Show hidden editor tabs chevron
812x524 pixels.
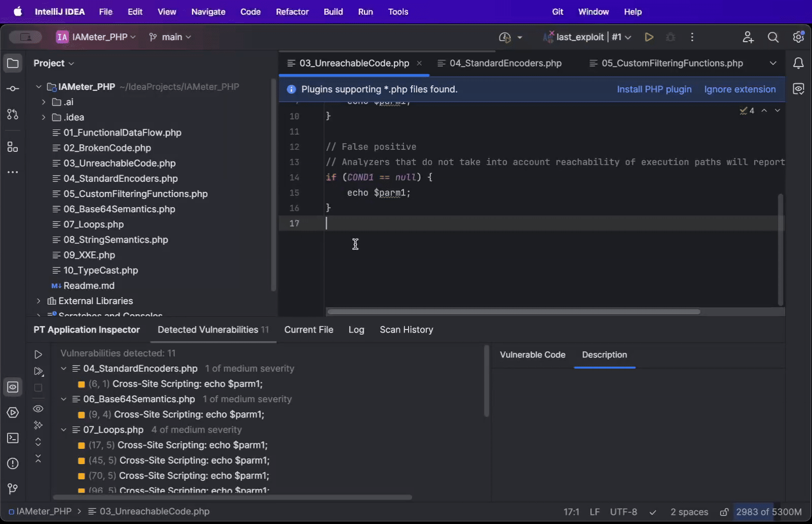pyautogui.click(x=773, y=63)
